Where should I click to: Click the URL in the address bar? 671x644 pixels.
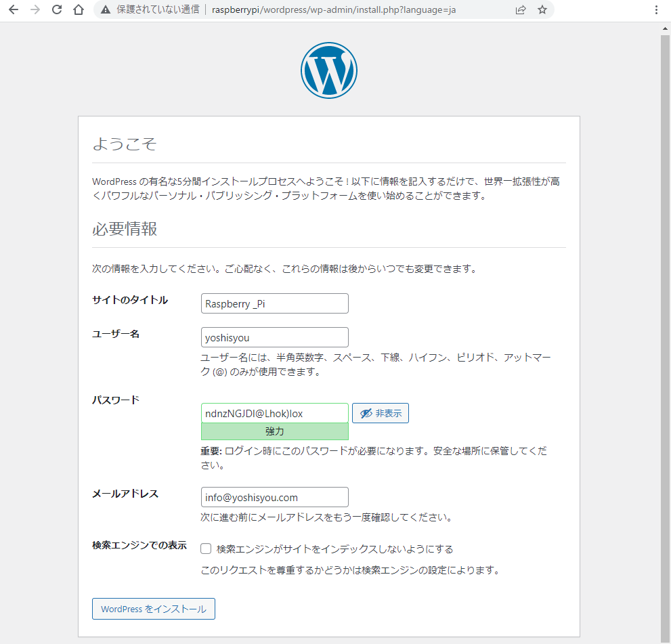(334, 10)
